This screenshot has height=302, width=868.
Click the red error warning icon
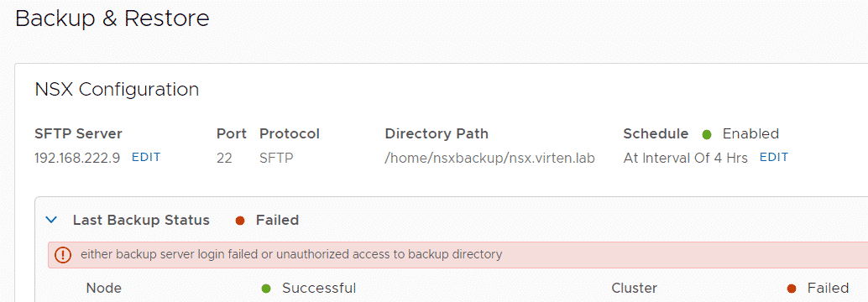pos(64,255)
